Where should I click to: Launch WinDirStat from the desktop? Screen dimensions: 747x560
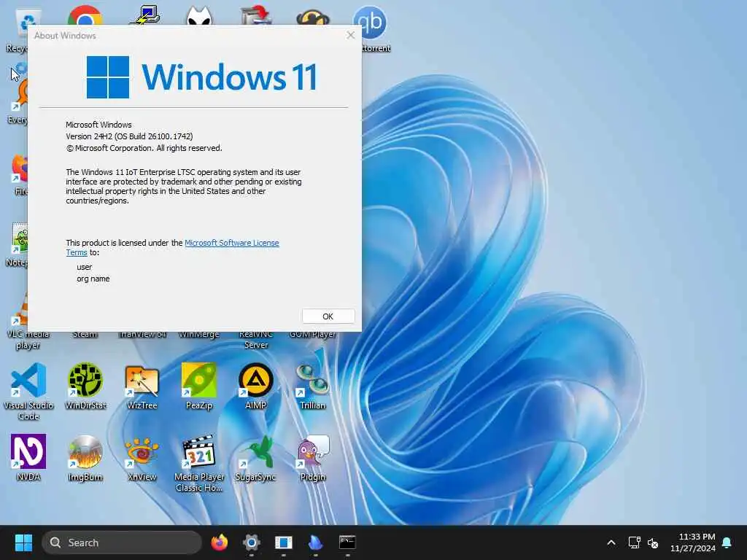point(85,386)
